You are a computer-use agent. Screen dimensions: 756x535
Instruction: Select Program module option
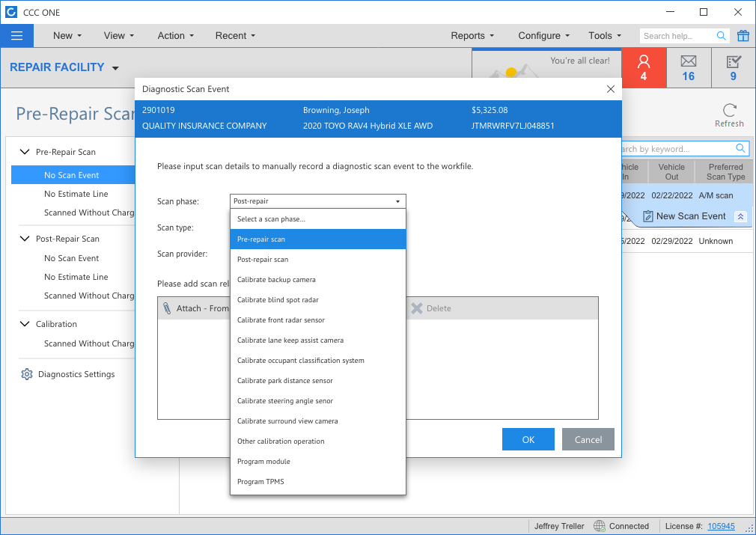(x=317, y=462)
